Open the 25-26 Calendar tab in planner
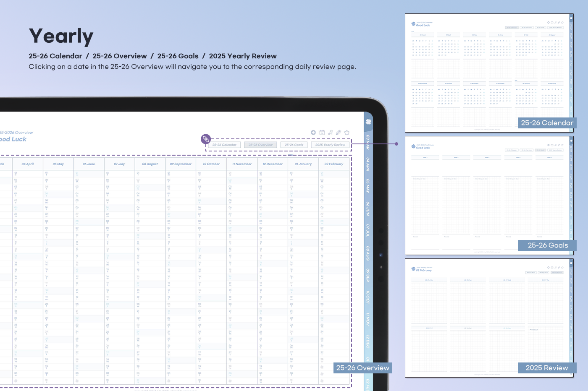588x391 pixels. [x=224, y=145]
